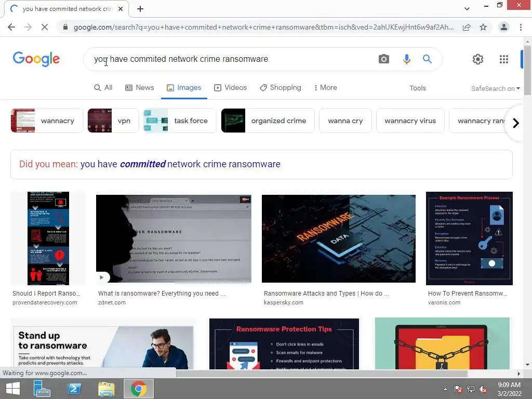Click the 'Should I Report Ranso...' title
The image size is (532, 399).
(46, 294)
